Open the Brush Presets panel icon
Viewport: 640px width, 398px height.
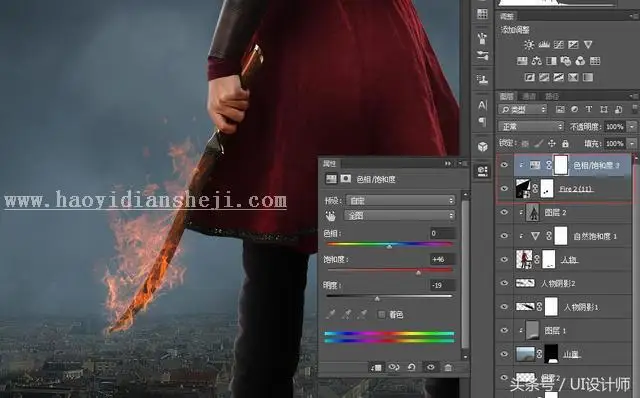(x=482, y=38)
